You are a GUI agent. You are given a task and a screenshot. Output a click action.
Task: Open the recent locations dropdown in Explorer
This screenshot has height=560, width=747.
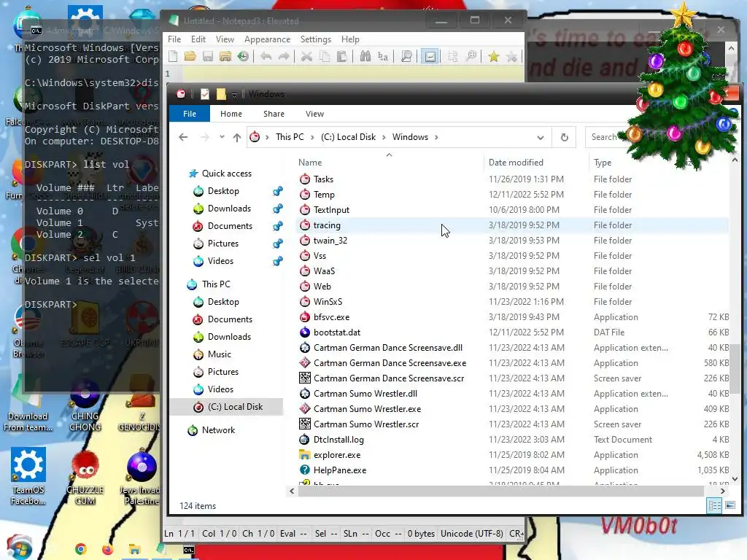click(222, 137)
